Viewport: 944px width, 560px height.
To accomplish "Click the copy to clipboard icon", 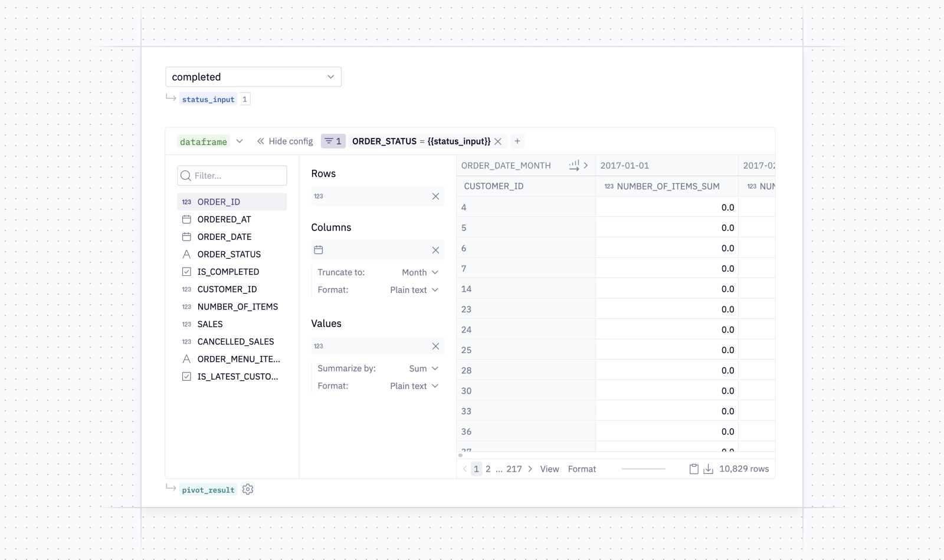I will click(694, 469).
